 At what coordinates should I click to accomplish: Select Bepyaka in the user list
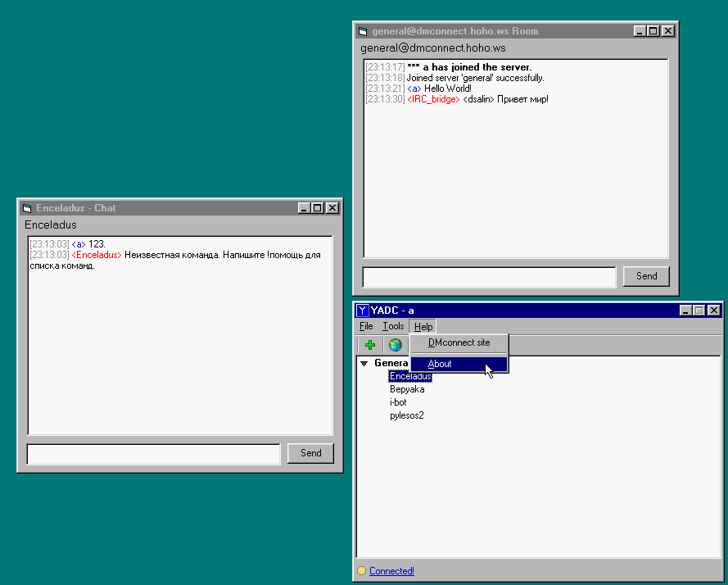[x=407, y=389]
